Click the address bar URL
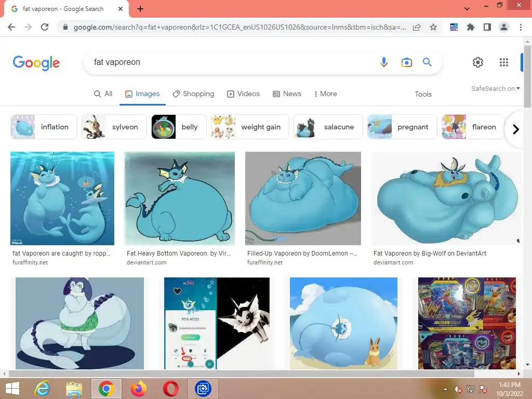Image resolution: width=532 pixels, height=399 pixels. point(240,27)
